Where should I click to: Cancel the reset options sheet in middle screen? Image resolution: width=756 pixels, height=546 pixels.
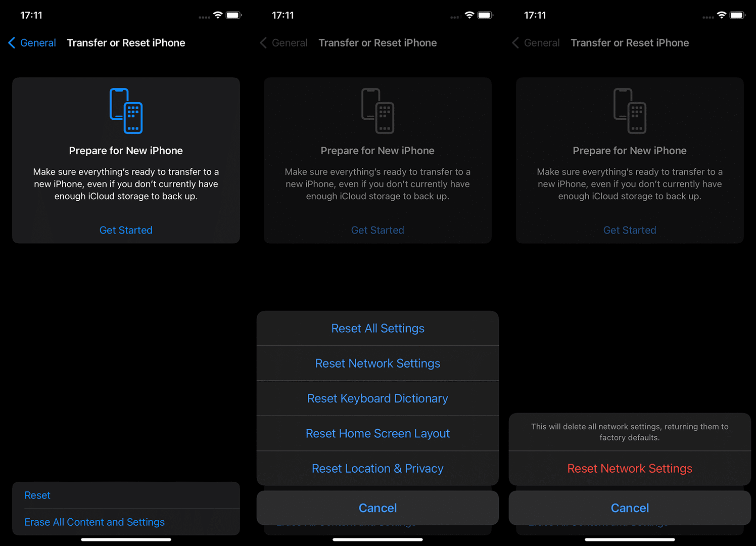click(x=377, y=508)
